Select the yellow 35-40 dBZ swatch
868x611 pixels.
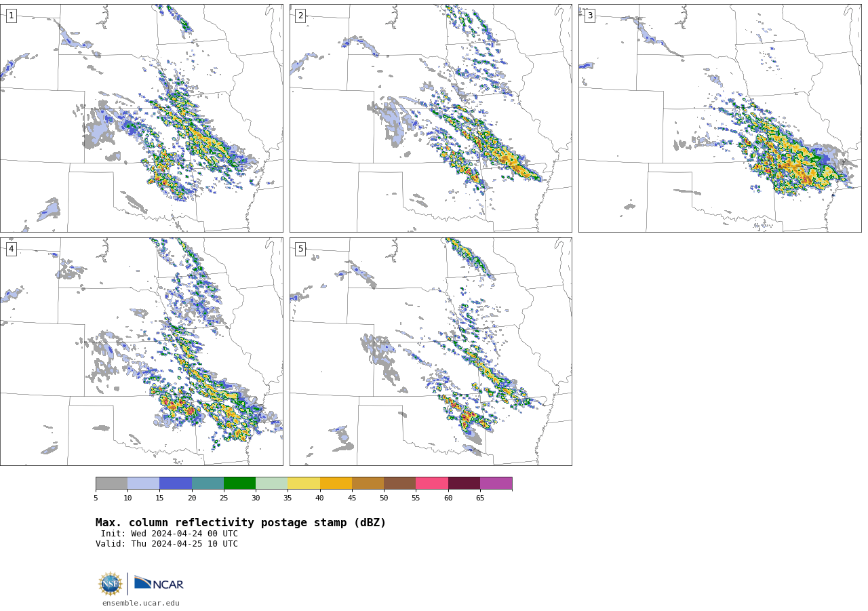pyautogui.click(x=304, y=484)
